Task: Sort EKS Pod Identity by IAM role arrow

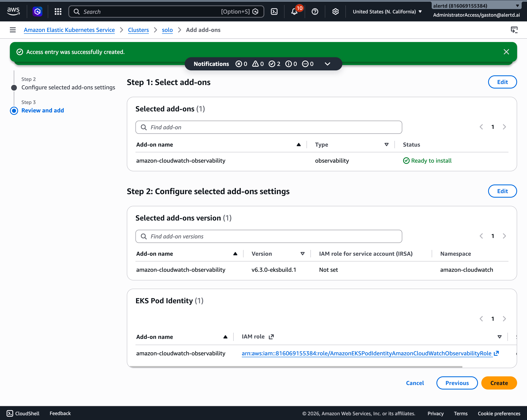Action: (x=500, y=337)
